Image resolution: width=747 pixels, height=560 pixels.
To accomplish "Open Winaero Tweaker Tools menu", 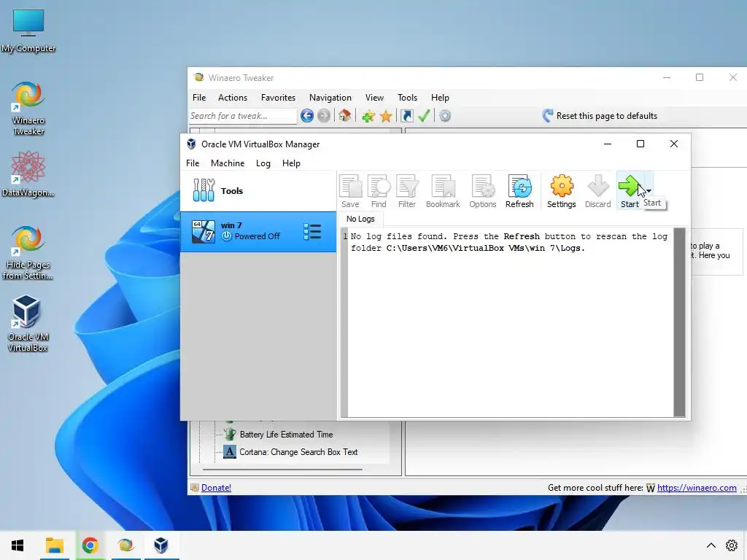I will click(407, 98).
